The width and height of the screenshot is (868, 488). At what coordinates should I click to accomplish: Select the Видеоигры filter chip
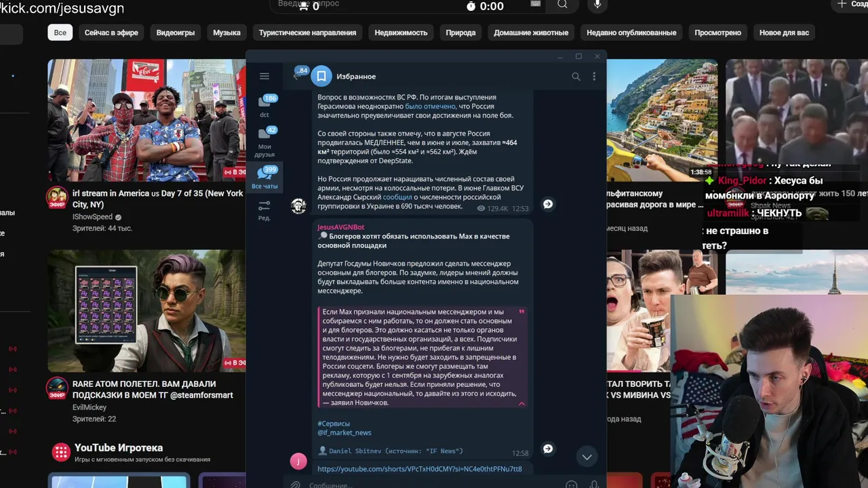pyautogui.click(x=176, y=33)
